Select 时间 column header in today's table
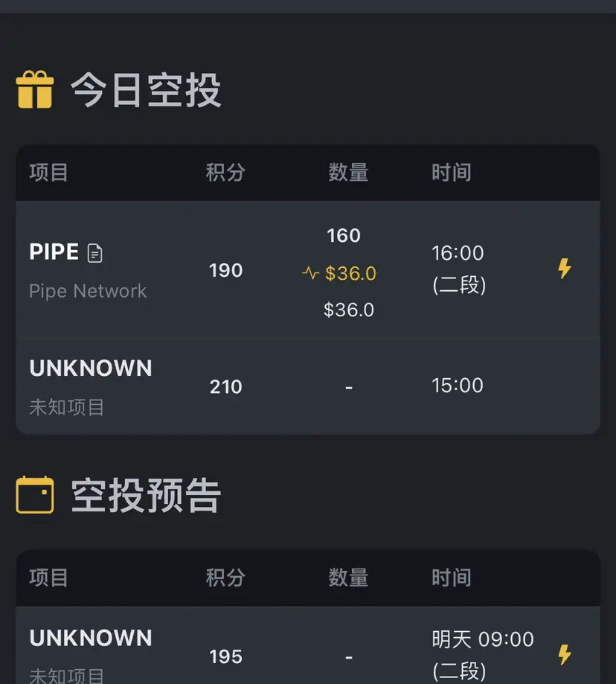 (x=451, y=173)
